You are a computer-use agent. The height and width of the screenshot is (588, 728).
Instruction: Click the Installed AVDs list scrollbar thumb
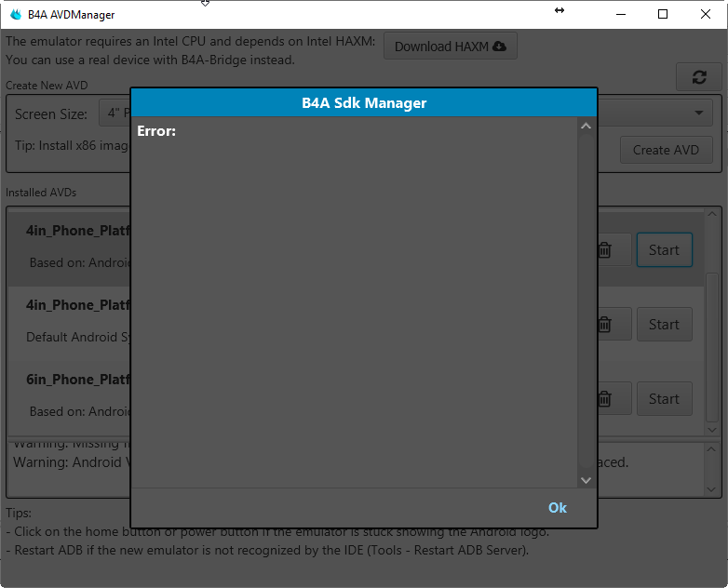712,347
